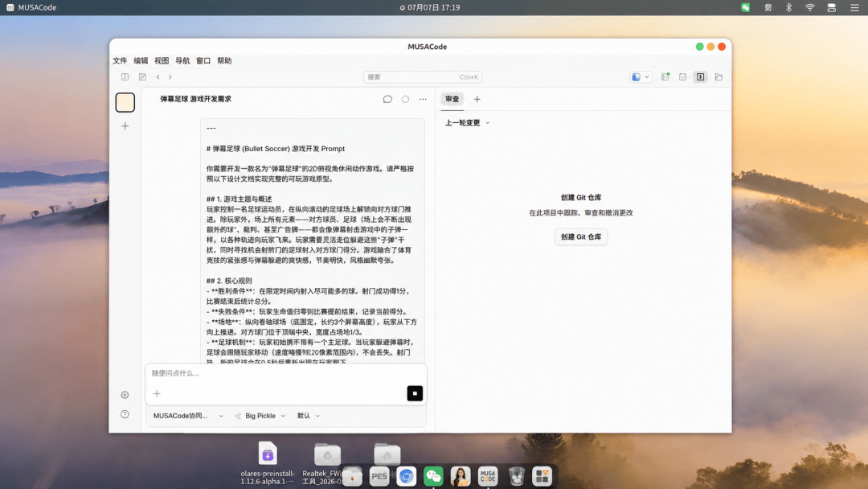Go back with the left arrow
Viewport: 868px width, 489px height.
pyautogui.click(x=158, y=77)
